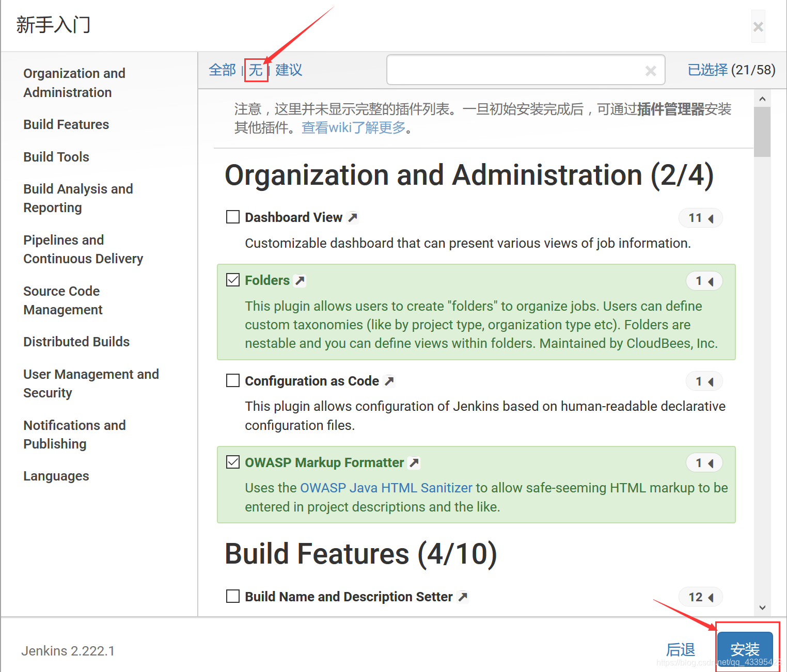Screen dimensions: 787x672
Task: Deselect all plugins with 无 link
Action: click(256, 70)
